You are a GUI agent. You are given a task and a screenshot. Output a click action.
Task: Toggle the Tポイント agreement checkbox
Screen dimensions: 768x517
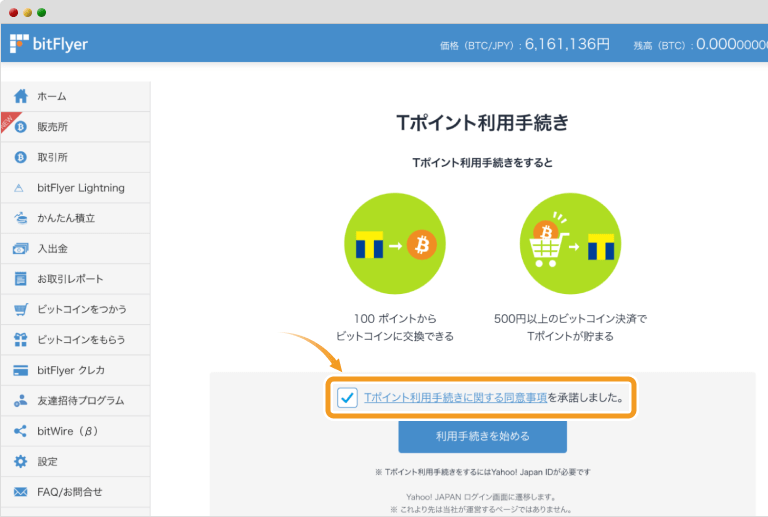coord(347,397)
